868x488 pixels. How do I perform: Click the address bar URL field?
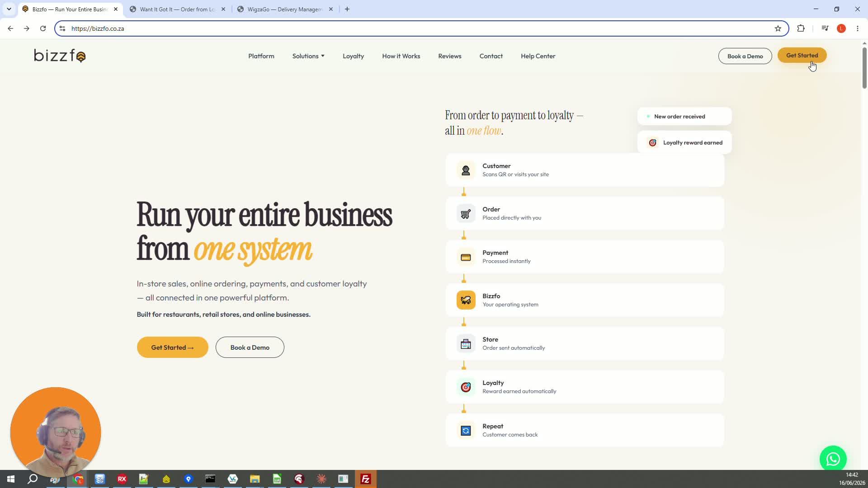(420, 28)
